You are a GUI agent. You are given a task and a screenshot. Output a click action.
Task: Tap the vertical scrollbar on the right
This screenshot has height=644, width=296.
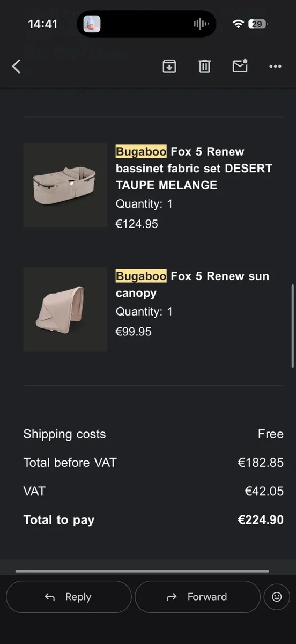coord(293,326)
